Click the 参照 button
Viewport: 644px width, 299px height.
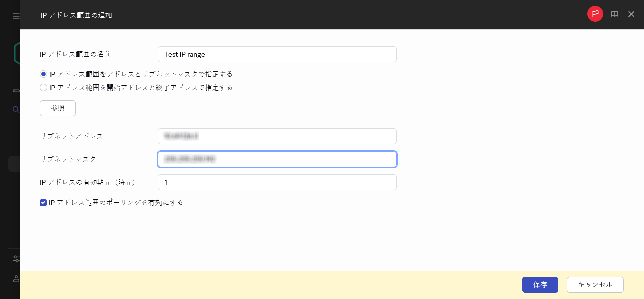[58, 108]
